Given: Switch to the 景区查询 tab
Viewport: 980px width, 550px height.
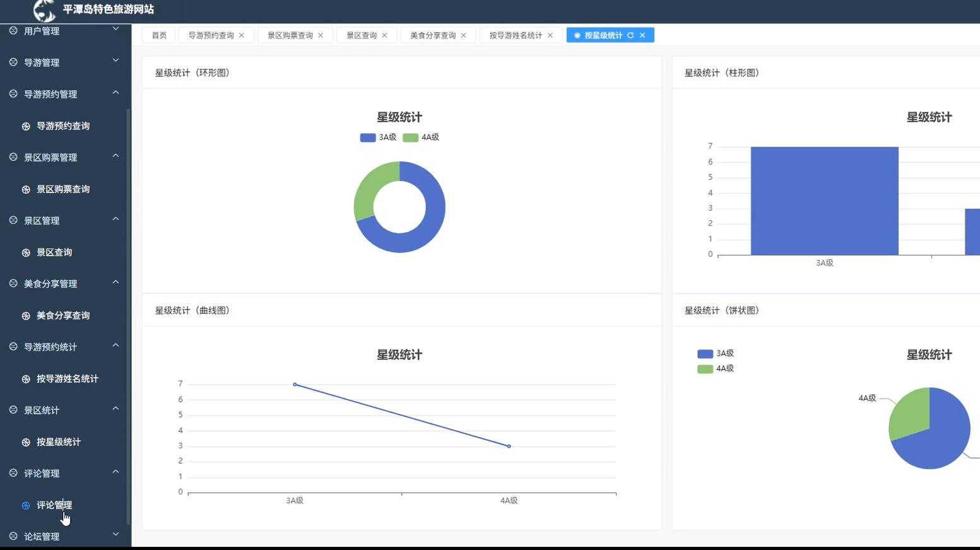Looking at the screenshot, I should click(362, 35).
